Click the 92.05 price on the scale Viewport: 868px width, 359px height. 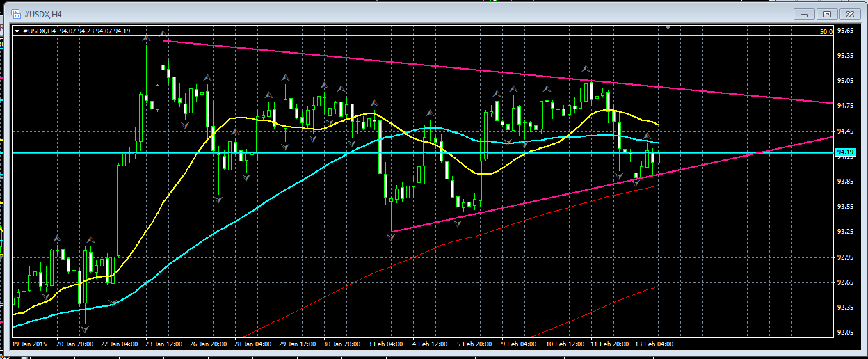click(x=846, y=333)
